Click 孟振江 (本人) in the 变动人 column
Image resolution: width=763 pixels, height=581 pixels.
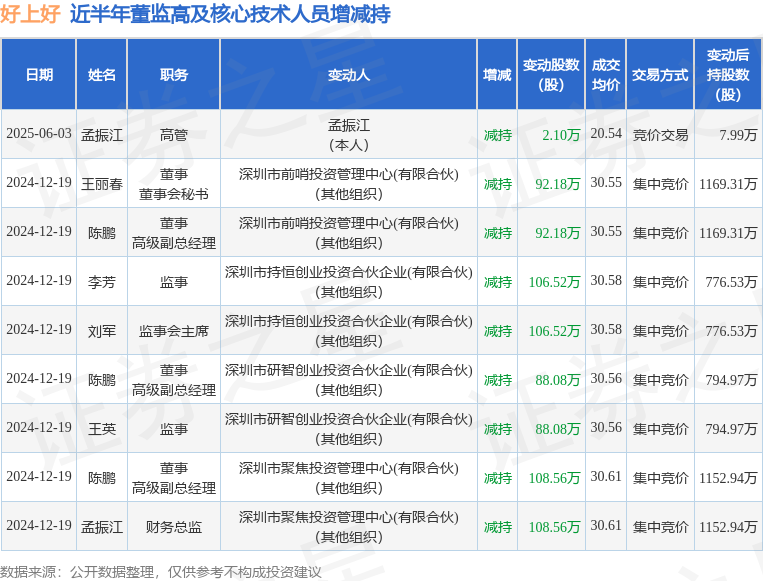349,135
